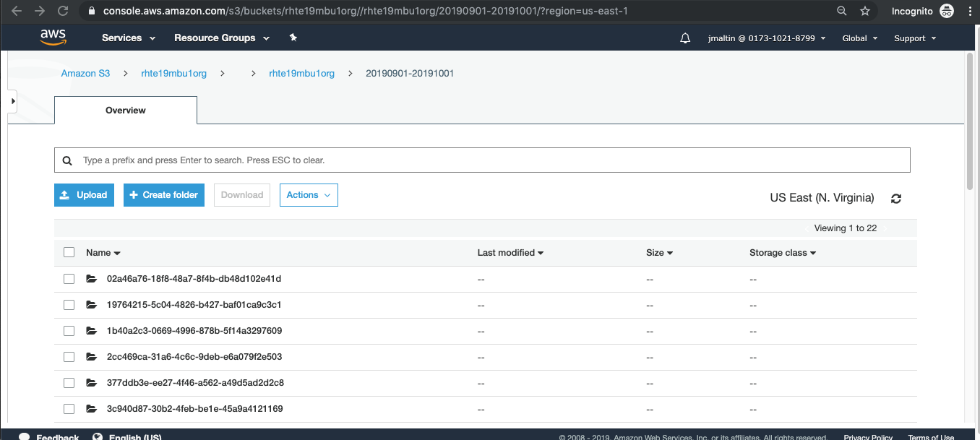
Task: Open the Support dropdown
Action: 915,38
